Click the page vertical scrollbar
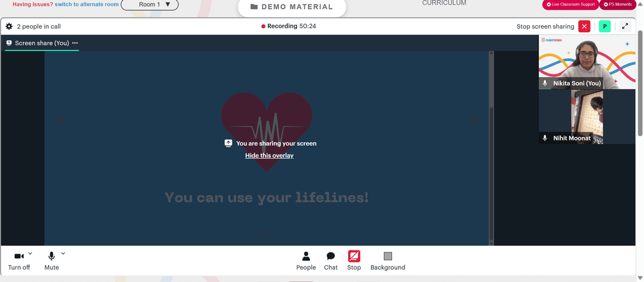The width and height of the screenshot is (644, 282). [640, 82]
